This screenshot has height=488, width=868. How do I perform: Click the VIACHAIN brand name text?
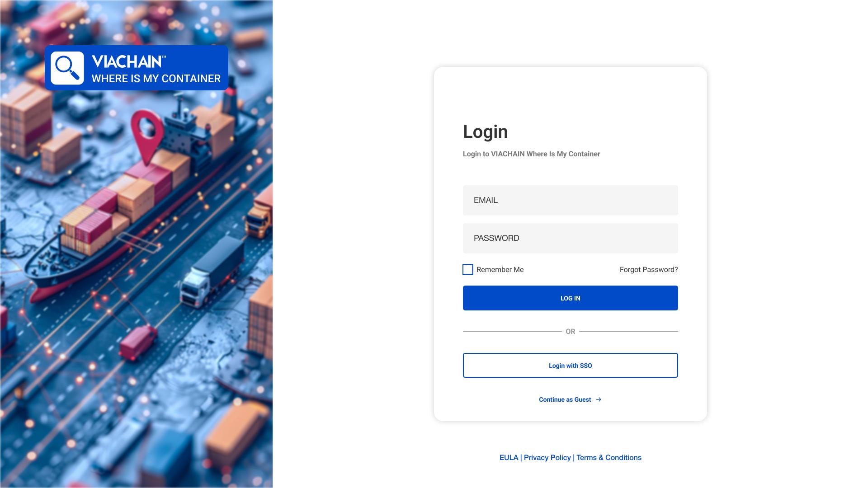coord(128,61)
